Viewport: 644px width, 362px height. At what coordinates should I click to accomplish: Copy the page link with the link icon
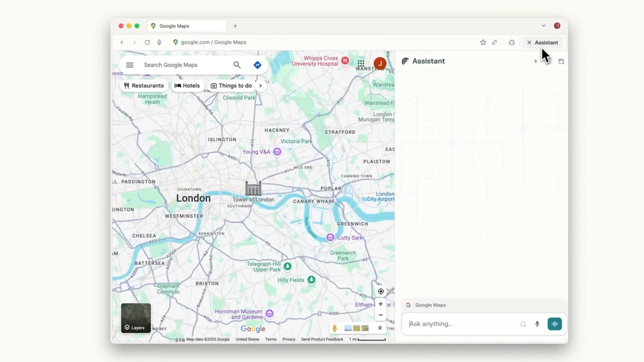(x=494, y=42)
